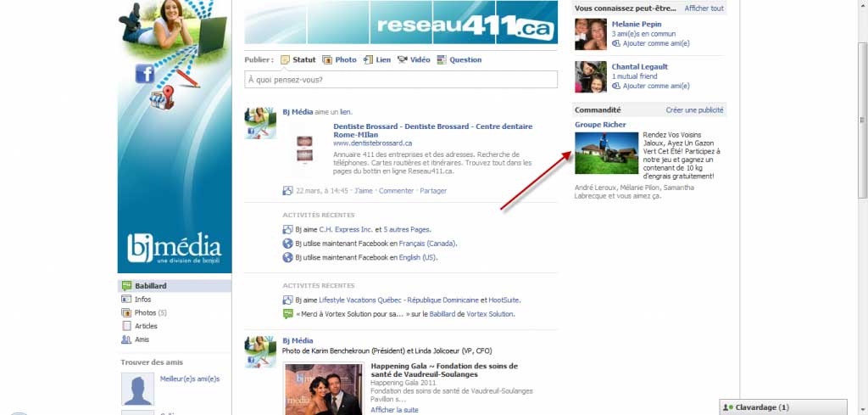Click Créer une publicité link
The width and height of the screenshot is (868, 415).
pos(695,110)
